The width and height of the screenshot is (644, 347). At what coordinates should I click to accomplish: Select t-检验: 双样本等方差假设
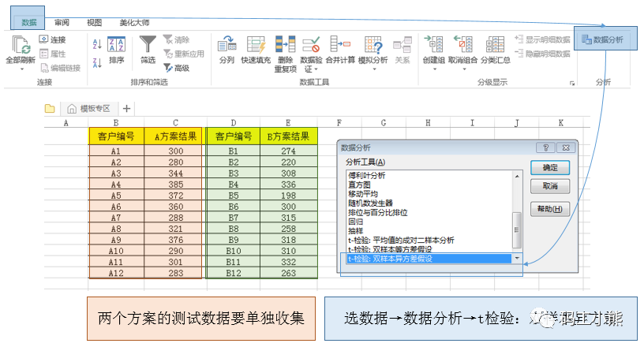point(390,249)
